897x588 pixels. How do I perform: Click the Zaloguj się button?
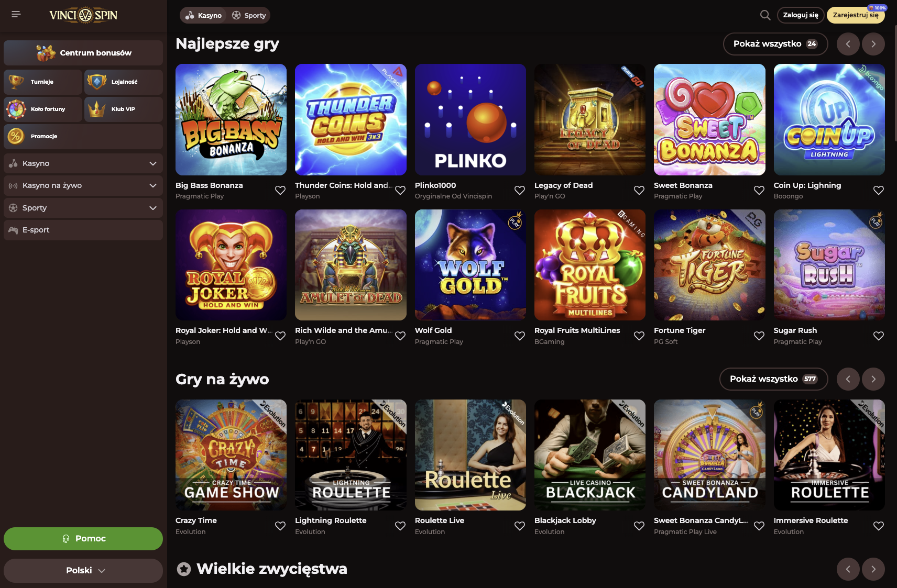click(800, 15)
